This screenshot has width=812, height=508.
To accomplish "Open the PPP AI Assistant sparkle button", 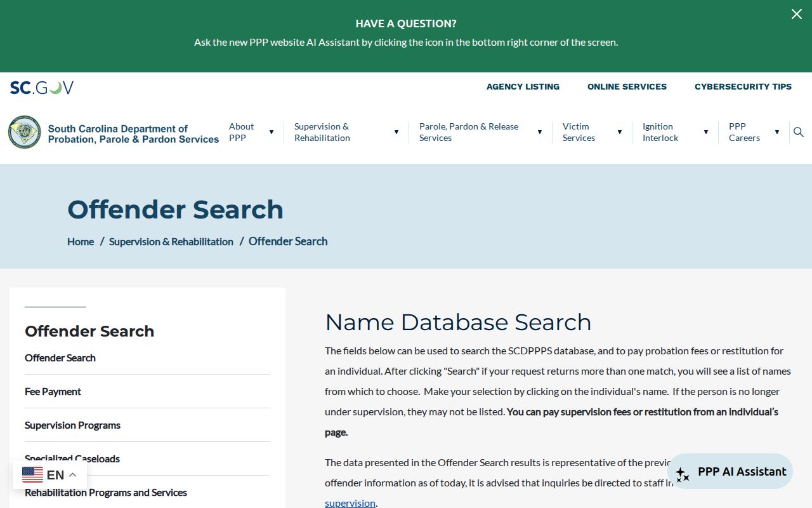I will point(730,471).
